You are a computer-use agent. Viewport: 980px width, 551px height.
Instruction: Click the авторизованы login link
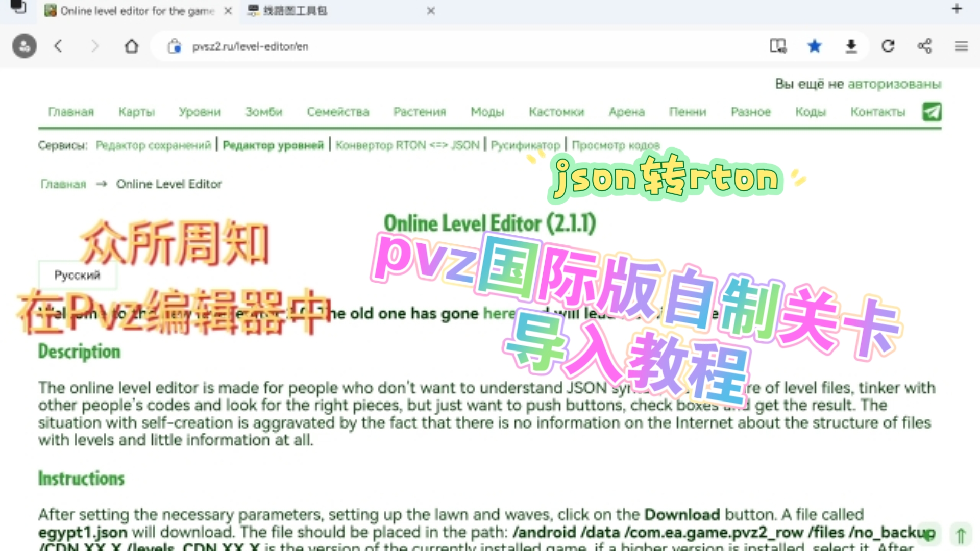(894, 84)
